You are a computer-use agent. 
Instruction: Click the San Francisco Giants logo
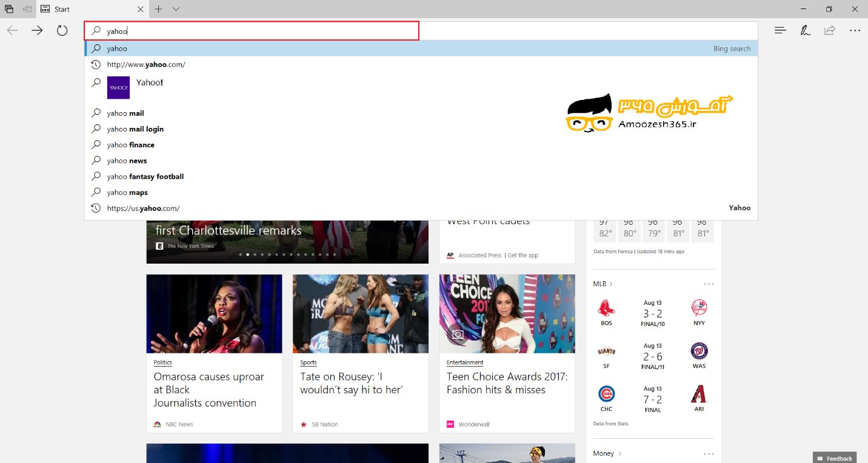point(607,351)
